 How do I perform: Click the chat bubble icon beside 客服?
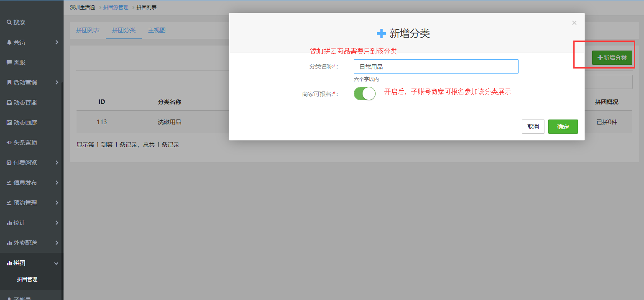point(9,62)
